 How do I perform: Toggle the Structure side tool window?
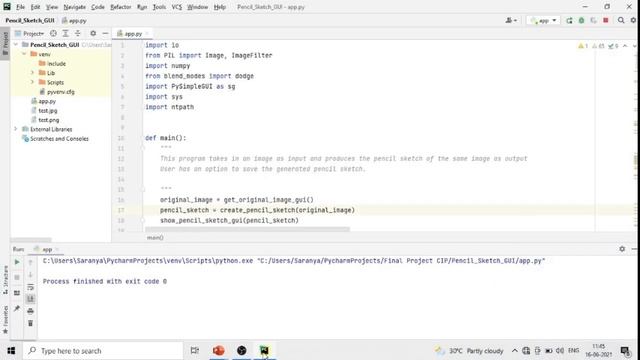point(5,280)
